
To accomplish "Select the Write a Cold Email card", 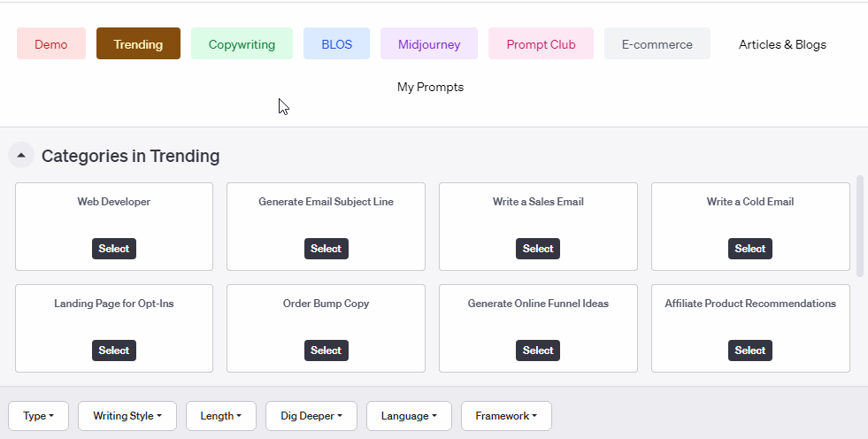I will 749,249.
